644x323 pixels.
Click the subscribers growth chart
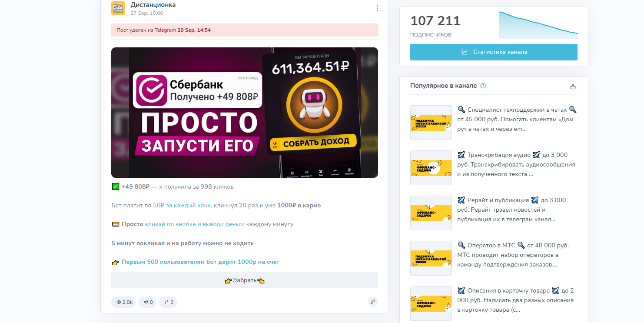coord(538,26)
